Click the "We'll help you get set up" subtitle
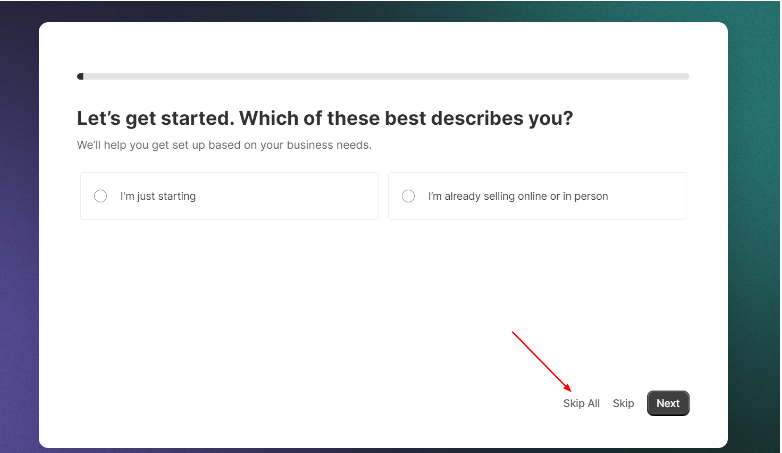The width and height of the screenshot is (782, 453). coord(224,145)
